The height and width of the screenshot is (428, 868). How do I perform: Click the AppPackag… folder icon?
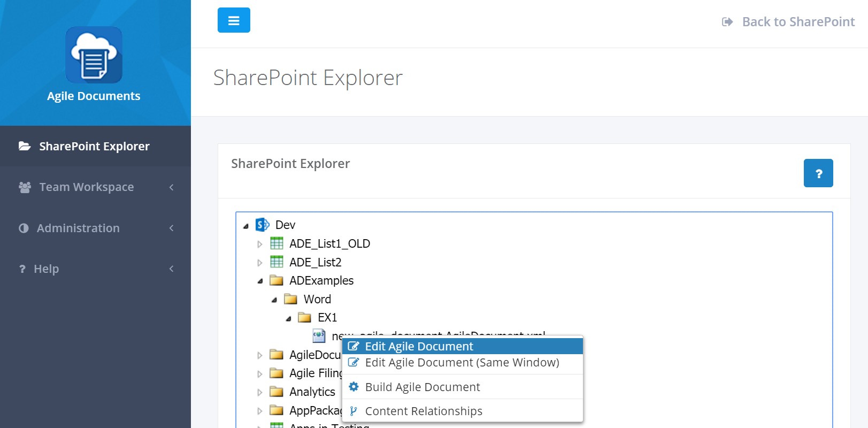tap(276, 410)
